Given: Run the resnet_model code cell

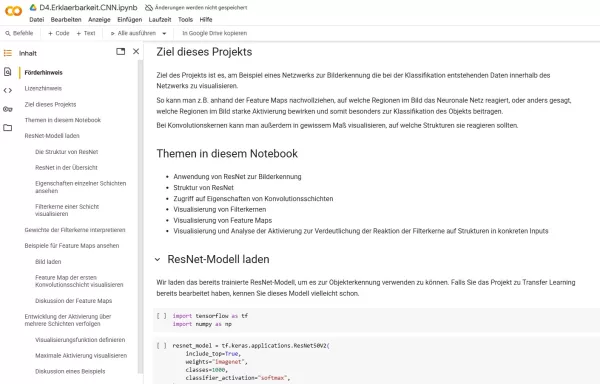Looking at the screenshot, I should pos(161,346).
